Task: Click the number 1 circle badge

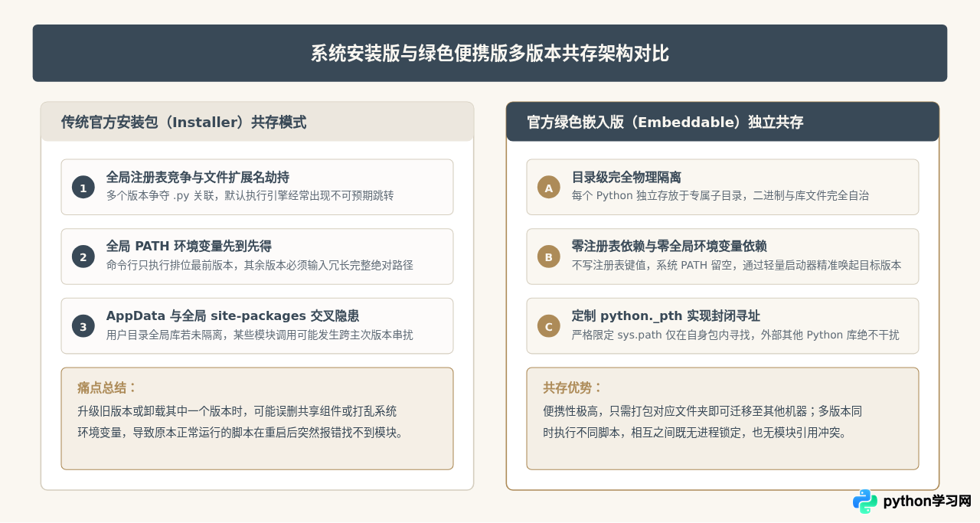Action: pyautogui.click(x=83, y=187)
